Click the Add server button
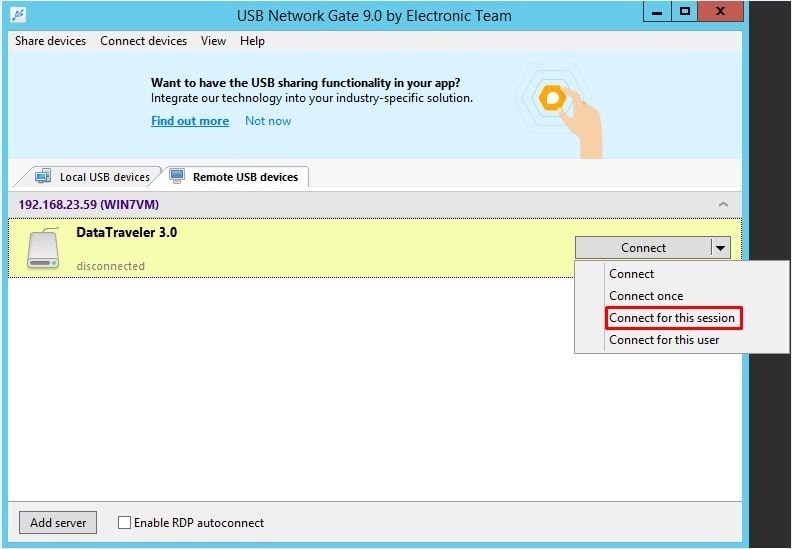792x549 pixels. coord(58,523)
